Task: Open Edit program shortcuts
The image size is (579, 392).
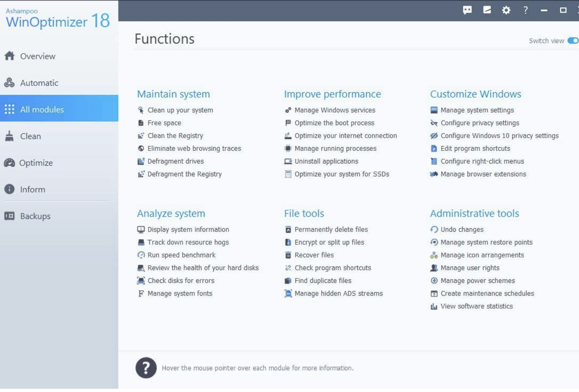Action: click(475, 148)
